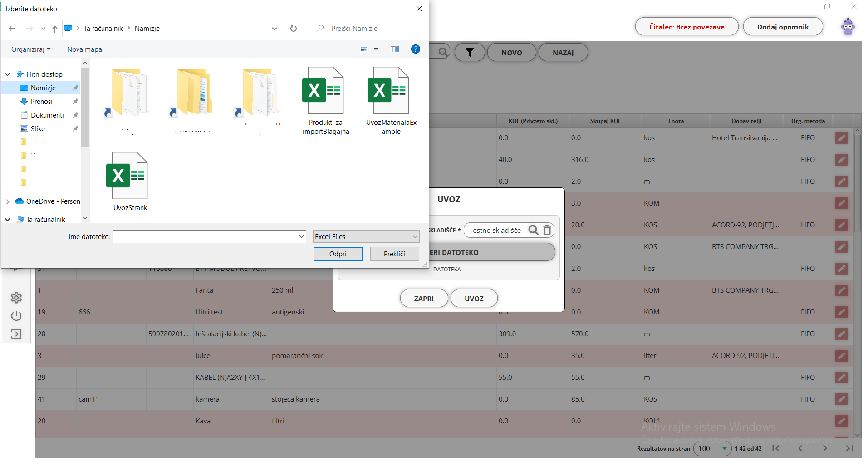The height and width of the screenshot is (466, 868).
Task: Go to the previous results page
Action: pos(800,448)
